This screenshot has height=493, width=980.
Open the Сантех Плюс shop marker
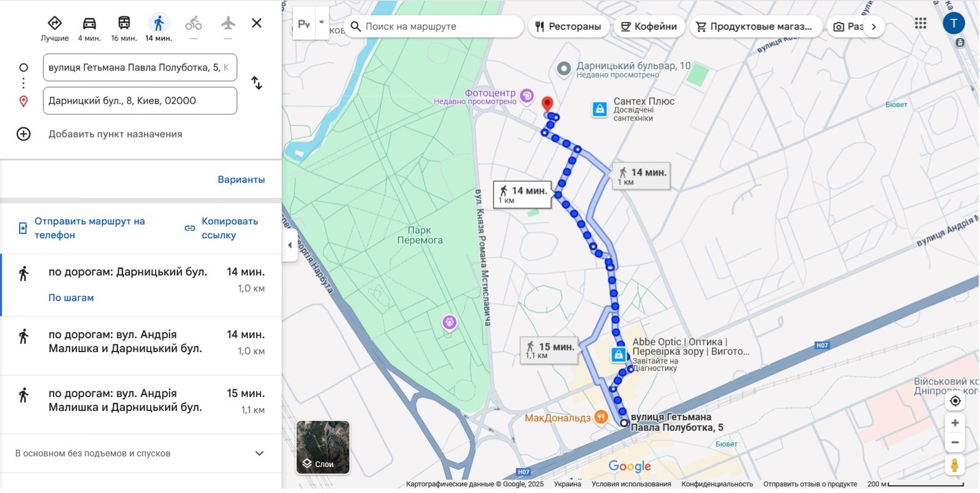coord(600,109)
